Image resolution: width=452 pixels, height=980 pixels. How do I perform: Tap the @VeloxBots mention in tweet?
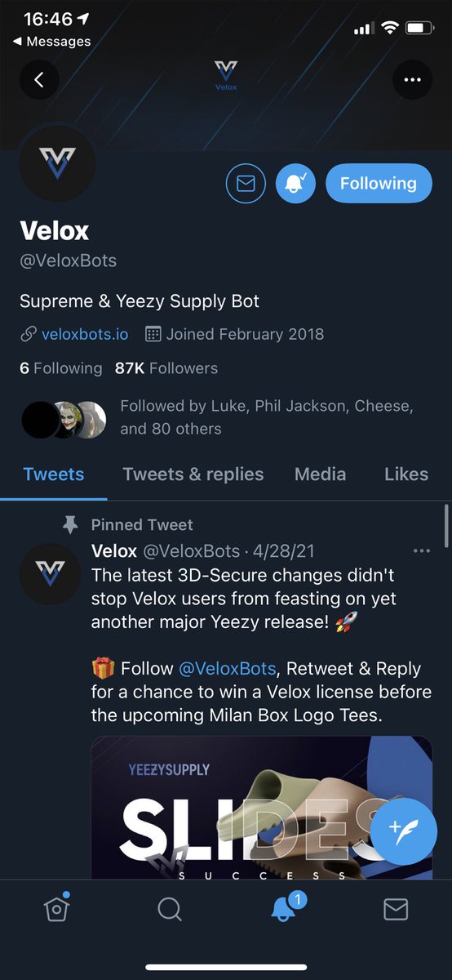coord(228,668)
